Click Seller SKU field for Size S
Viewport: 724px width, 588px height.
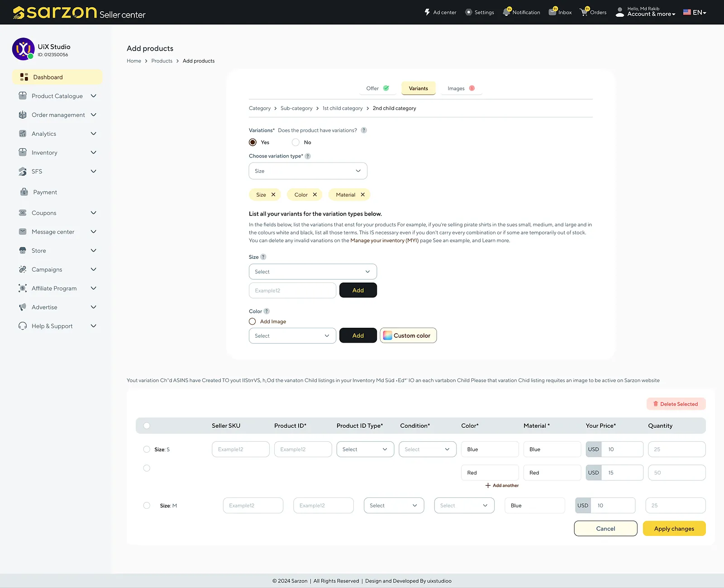[241, 449]
